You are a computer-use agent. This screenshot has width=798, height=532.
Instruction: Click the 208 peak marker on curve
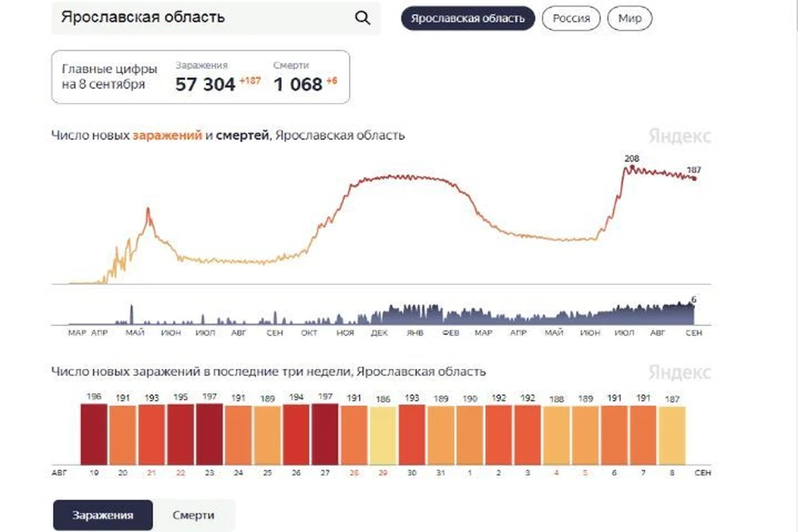point(632,166)
